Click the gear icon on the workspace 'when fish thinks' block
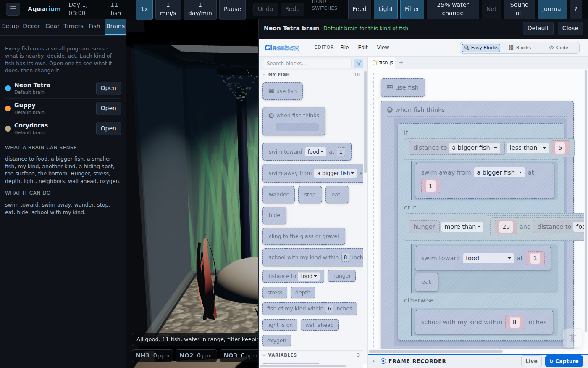Image resolution: width=588 pixels, height=368 pixels. [390, 110]
